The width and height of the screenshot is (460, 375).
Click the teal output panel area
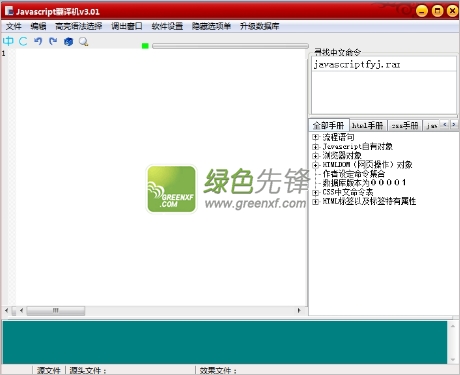(x=225, y=342)
